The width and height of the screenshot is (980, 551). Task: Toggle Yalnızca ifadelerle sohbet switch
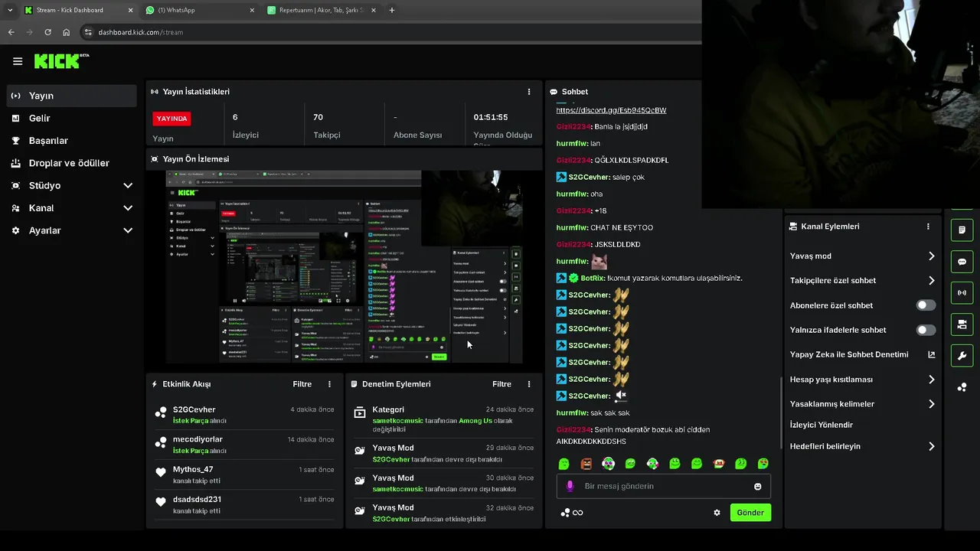coord(926,330)
